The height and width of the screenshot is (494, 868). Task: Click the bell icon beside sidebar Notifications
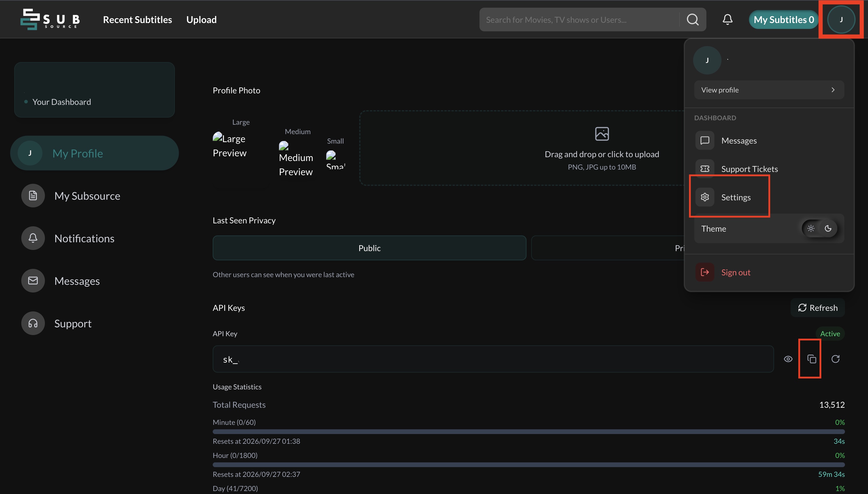[x=33, y=238]
